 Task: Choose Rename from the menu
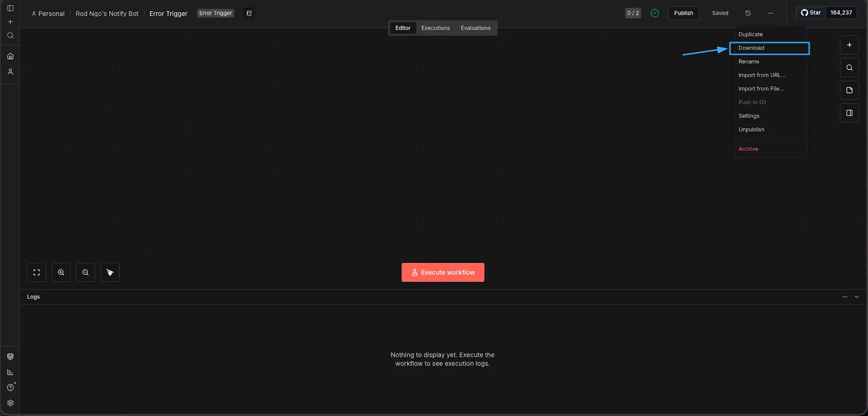(x=770, y=61)
